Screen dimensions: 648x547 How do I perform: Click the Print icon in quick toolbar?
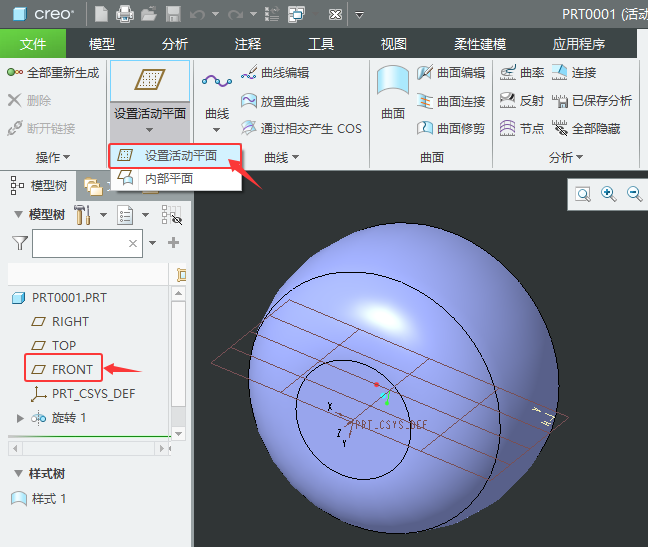pyautogui.click(x=124, y=14)
